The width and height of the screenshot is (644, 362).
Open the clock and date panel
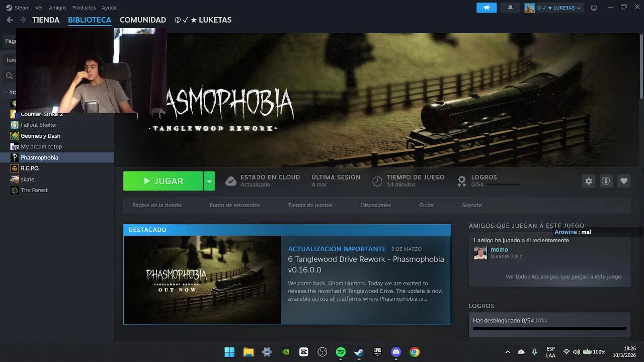[x=624, y=352]
